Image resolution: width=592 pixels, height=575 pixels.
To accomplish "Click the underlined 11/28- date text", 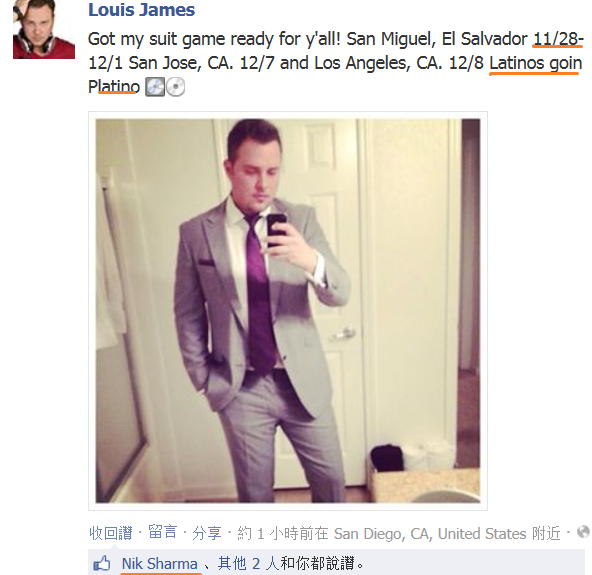I will 558,39.
